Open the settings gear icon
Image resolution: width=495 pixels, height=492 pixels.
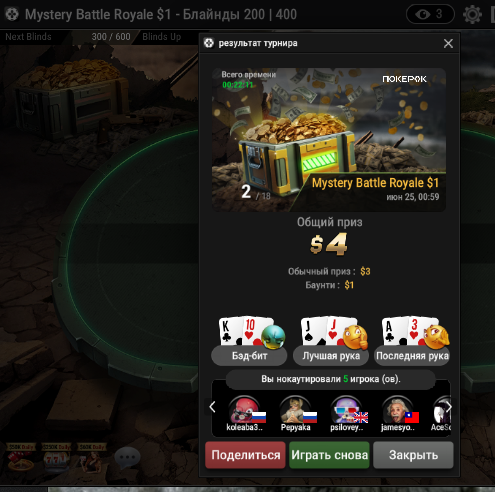point(472,14)
